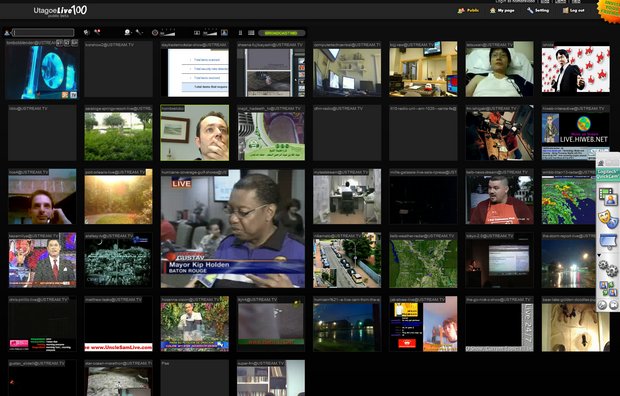Adjust the speaker volume slider
Image resolution: width=620 pixels, height=396 pixels.
168,33
